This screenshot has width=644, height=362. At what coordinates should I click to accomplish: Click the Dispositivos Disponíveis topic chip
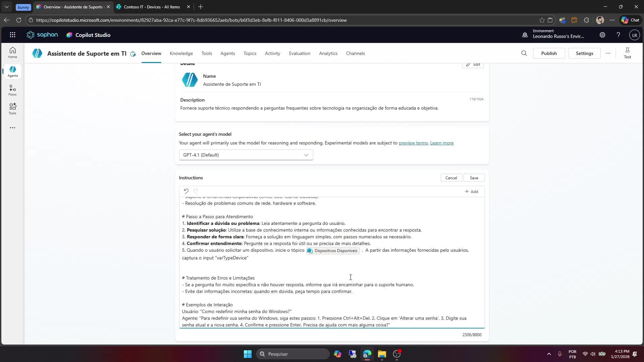[333, 251]
